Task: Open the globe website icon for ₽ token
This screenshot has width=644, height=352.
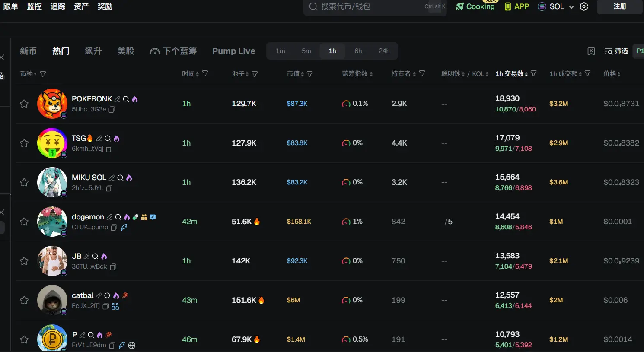Action: (x=132, y=346)
